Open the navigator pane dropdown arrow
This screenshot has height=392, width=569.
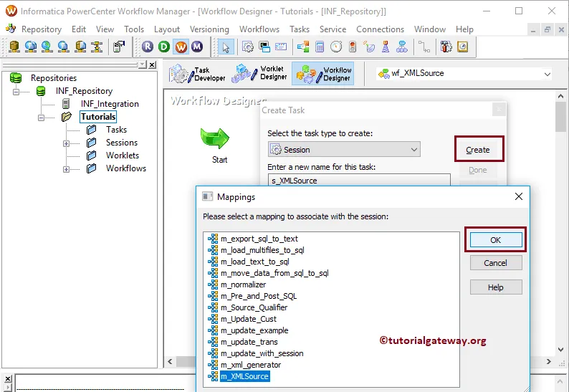point(143,64)
